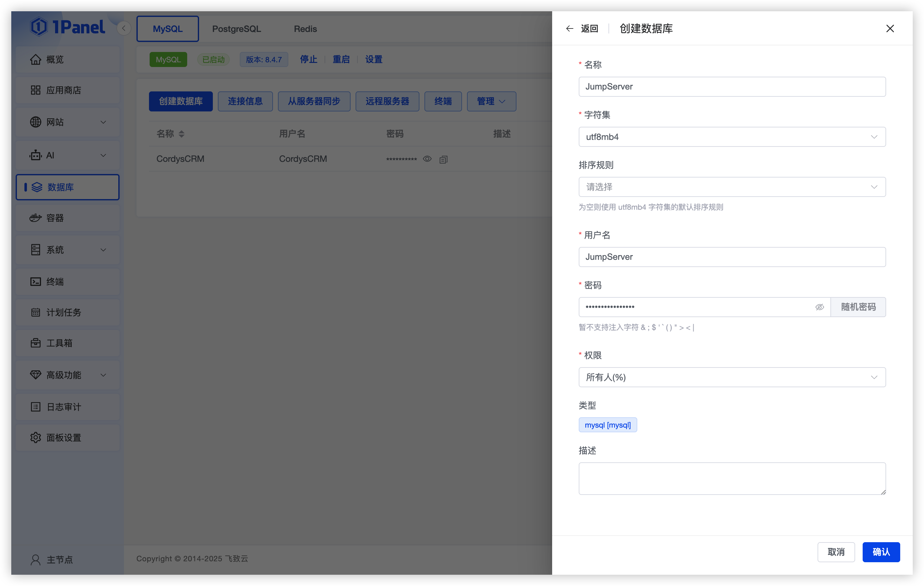Select the 工具箱 toolbox icon

coord(35,343)
